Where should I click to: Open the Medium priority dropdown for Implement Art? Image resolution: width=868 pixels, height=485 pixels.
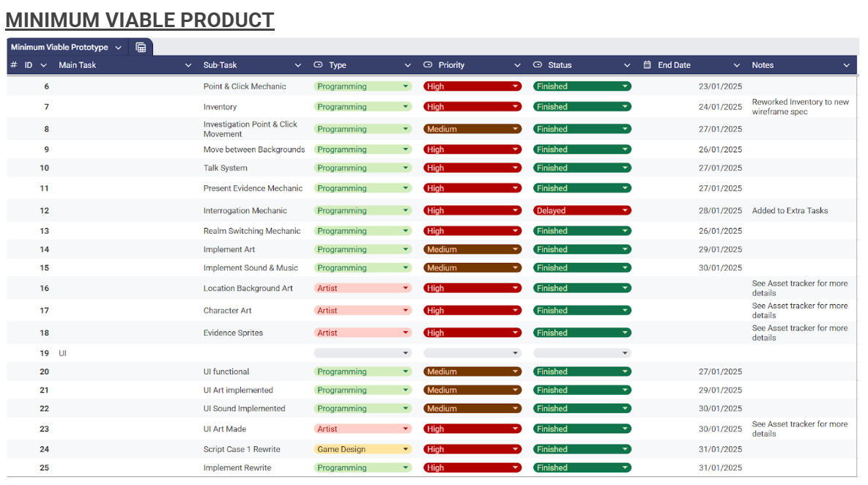click(x=516, y=250)
